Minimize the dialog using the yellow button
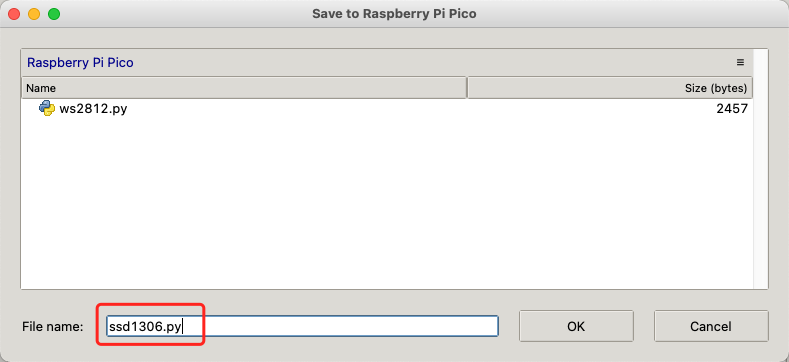Viewport: 789px width, 362px height. click(x=34, y=14)
